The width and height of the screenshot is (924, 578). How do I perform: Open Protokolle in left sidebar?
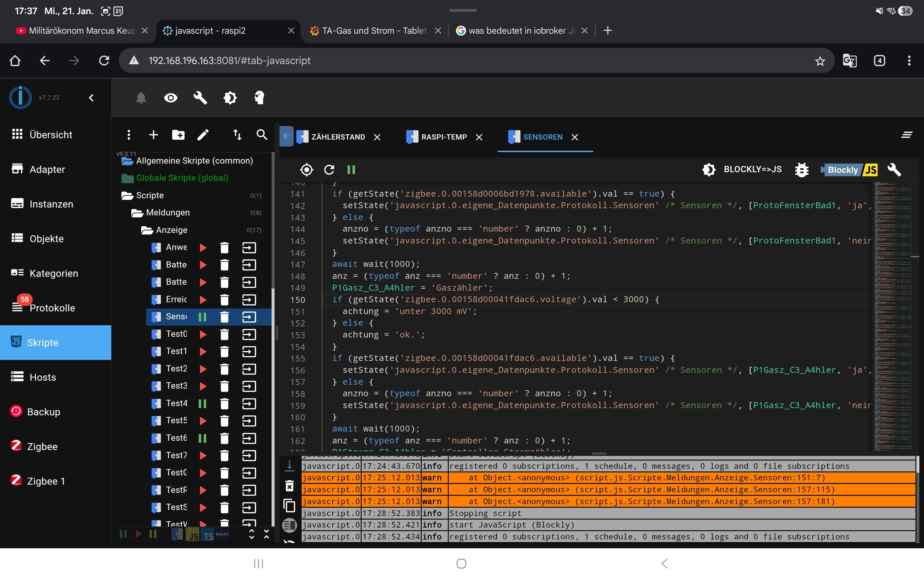click(52, 308)
